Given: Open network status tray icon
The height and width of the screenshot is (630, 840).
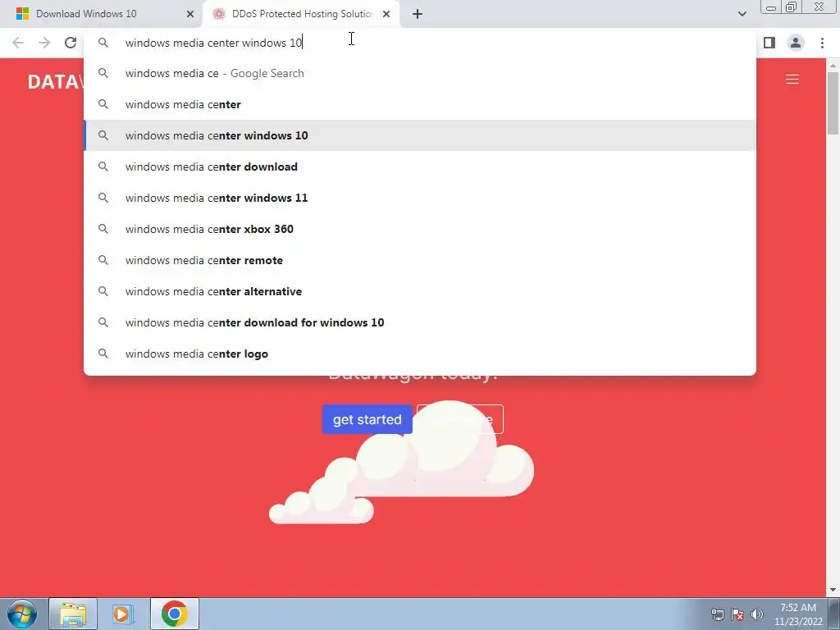Looking at the screenshot, I should pyautogui.click(x=717, y=614).
